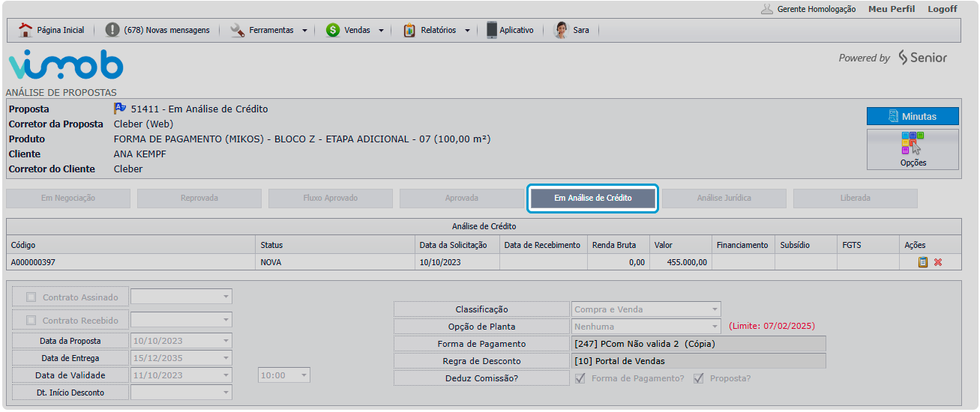Open Aplicativo menu item
The height and width of the screenshot is (412, 980).
click(x=517, y=31)
